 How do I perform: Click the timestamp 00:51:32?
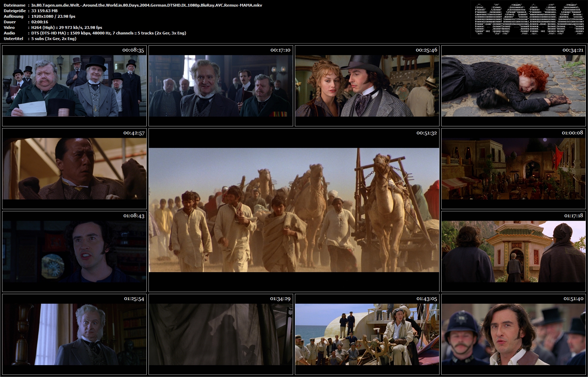tap(427, 133)
